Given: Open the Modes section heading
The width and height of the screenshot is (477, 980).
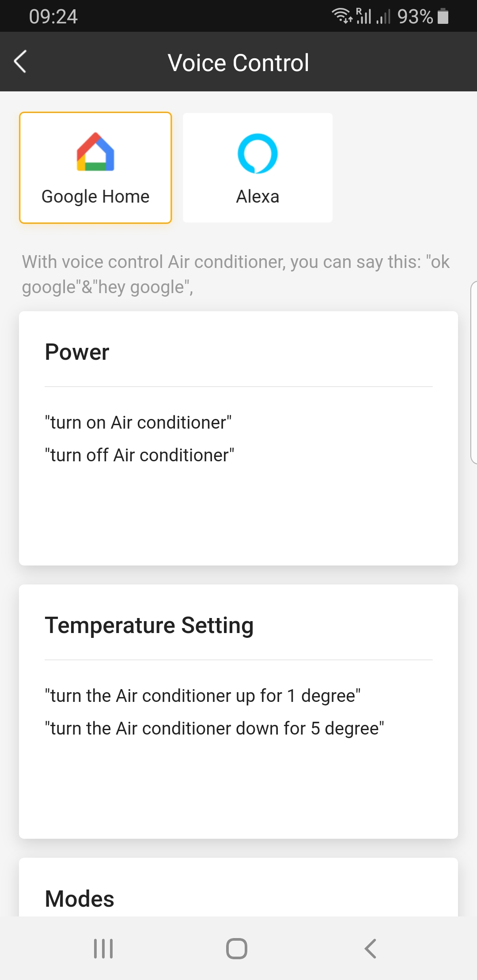Looking at the screenshot, I should click(79, 899).
